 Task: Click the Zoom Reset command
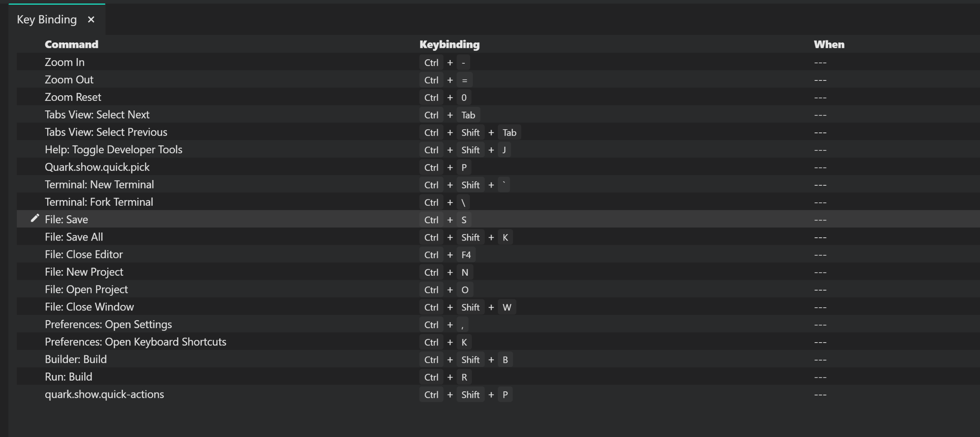(73, 97)
